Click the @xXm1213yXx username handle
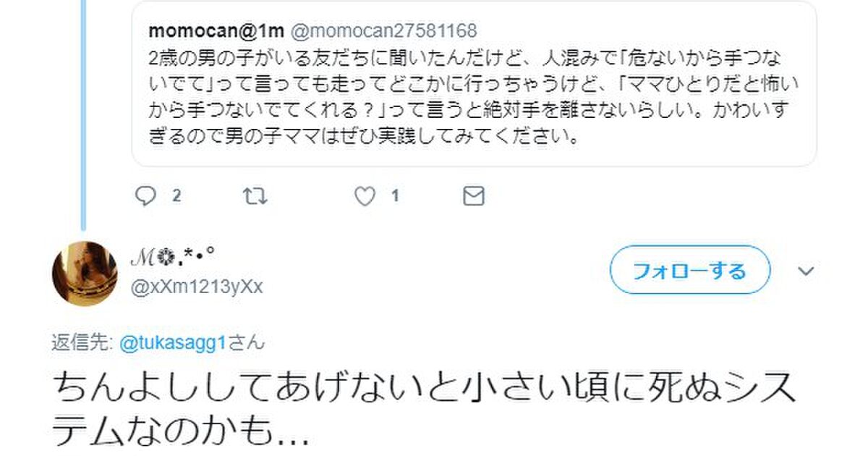Viewport: 868px width, 456px height. pyautogui.click(x=196, y=287)
